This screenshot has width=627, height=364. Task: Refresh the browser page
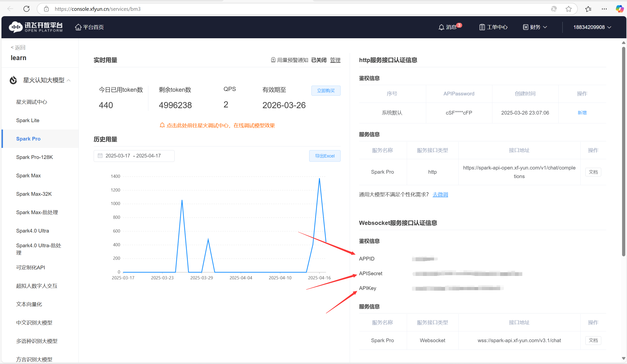[26, 9]
